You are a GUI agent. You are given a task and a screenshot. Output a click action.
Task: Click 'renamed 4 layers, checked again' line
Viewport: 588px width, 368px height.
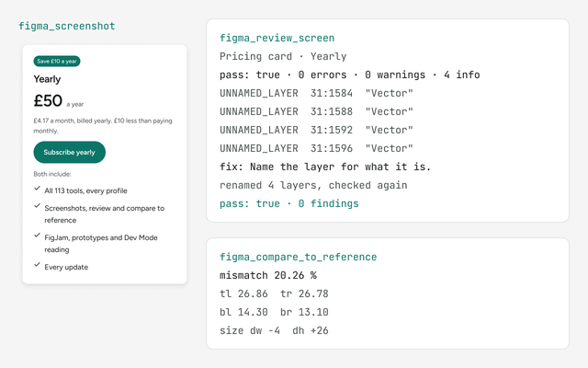click(x=313, y=185)
